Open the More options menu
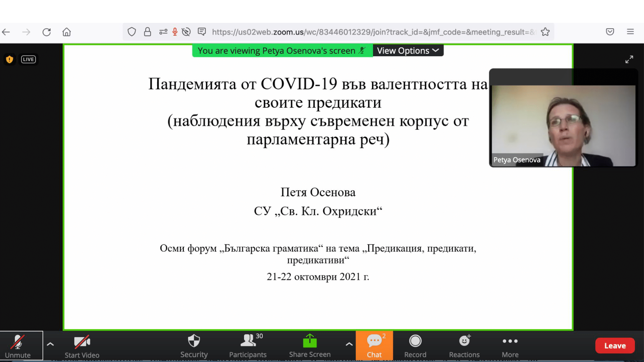 pos(510,345)
